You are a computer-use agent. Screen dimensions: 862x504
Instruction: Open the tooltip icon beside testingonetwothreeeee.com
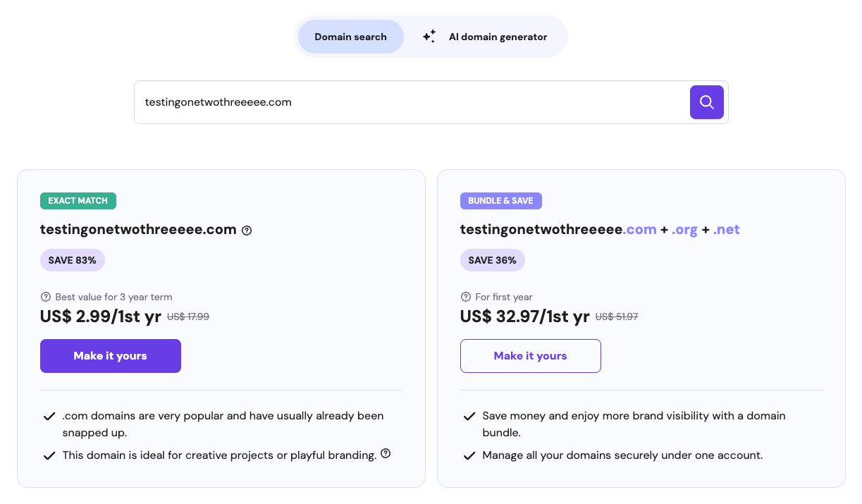[x=246, y=230]
